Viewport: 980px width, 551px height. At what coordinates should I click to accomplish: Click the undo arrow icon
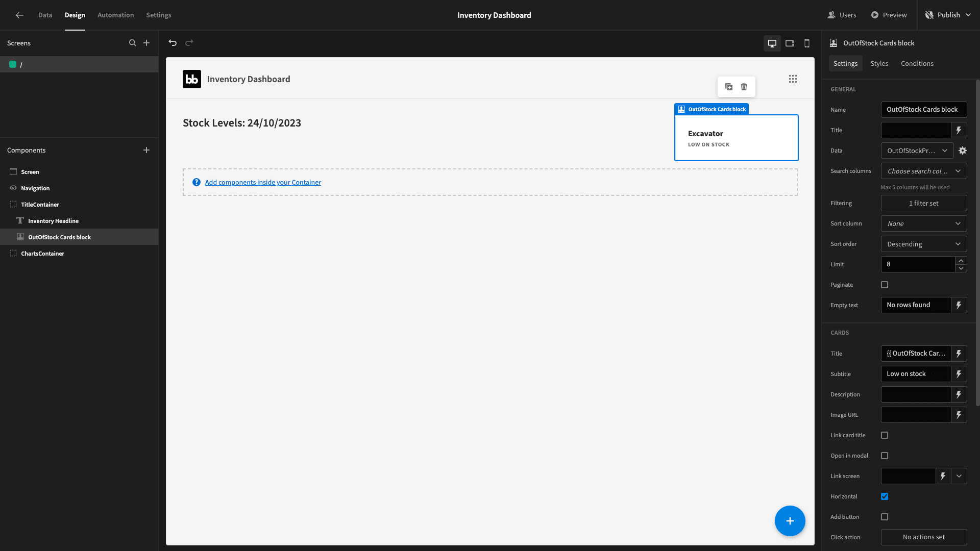173,43
